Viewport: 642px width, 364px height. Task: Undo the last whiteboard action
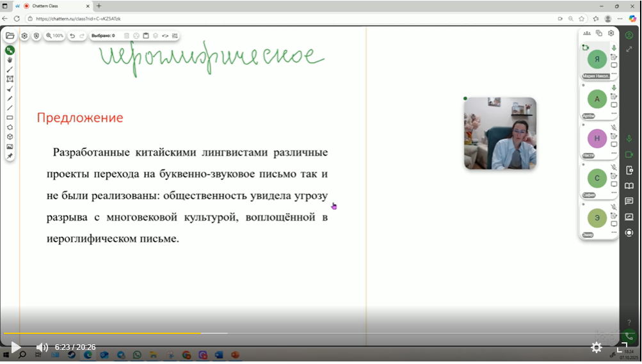pyautogui.click(x=72, y=36)
